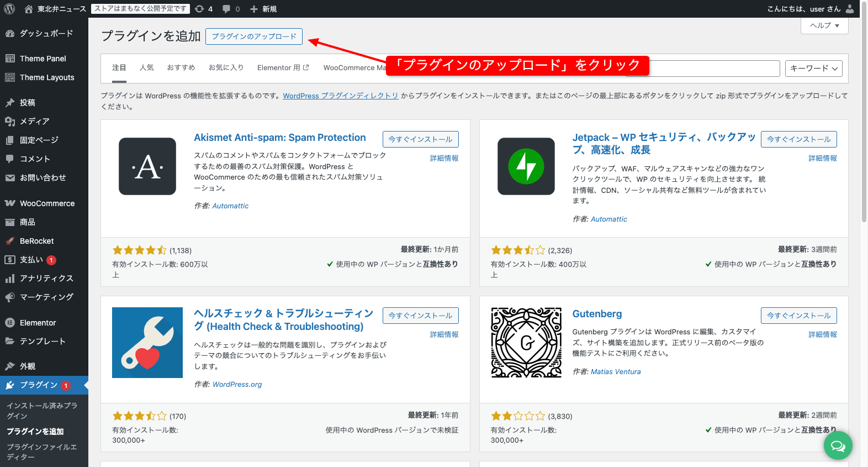The width and height of the screenshot is (868, 467).
Task: Install the Jetpack plugin now
Action: click(799, 139)
